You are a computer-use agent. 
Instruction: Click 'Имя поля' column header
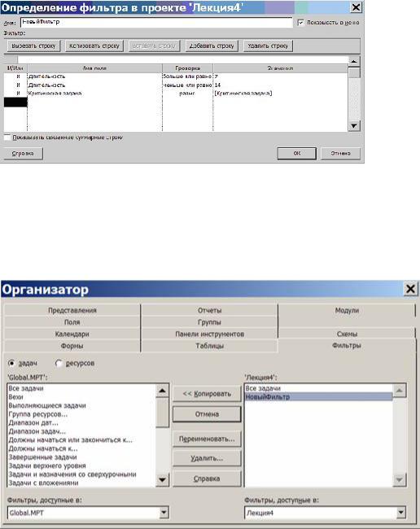[94, 68]
